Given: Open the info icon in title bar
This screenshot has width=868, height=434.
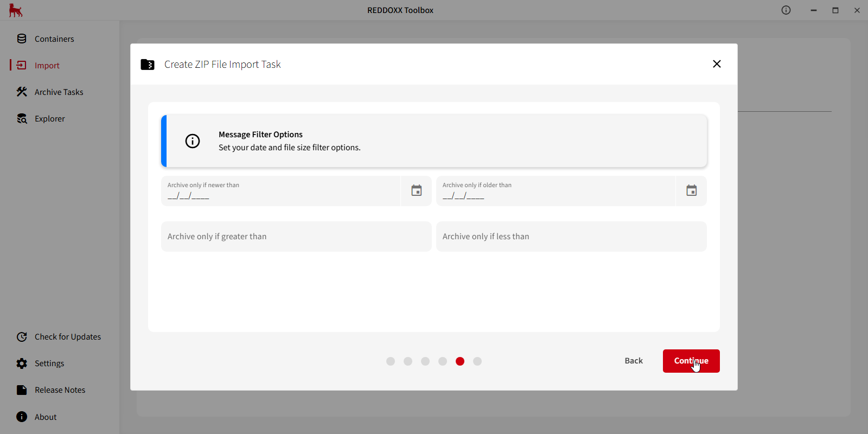Looking at the screenshot, I should point(786,10).
